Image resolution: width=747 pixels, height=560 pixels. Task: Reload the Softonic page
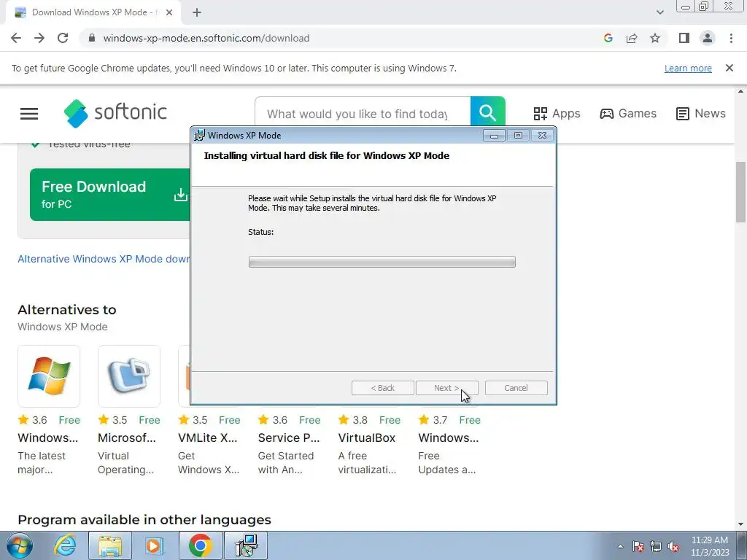coord(63,38)
